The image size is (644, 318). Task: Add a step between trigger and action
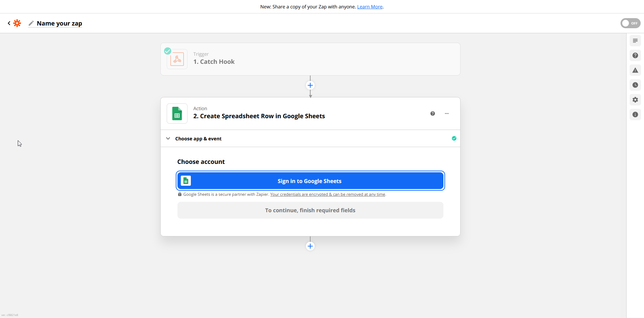[310, 85]
